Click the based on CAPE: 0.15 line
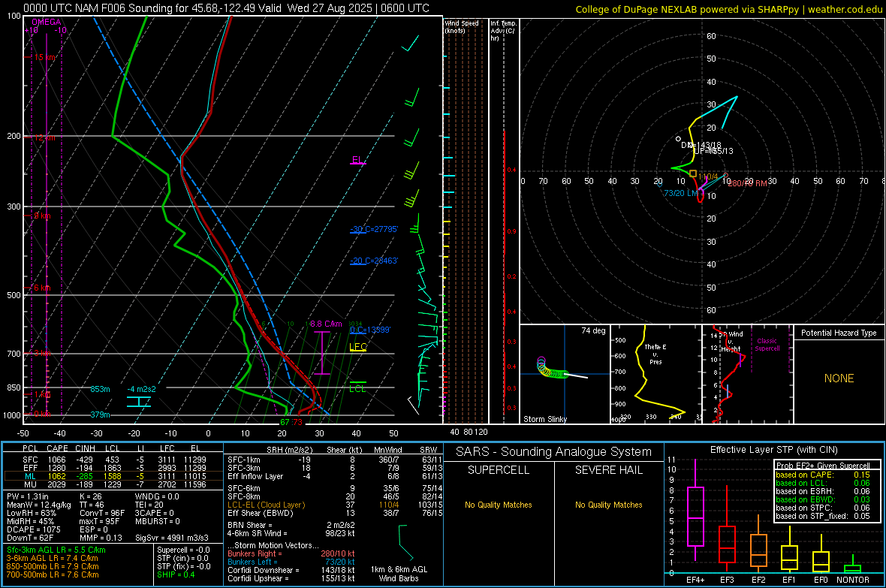The height and width of the screenshot is (588, 886). pos(823,475)
